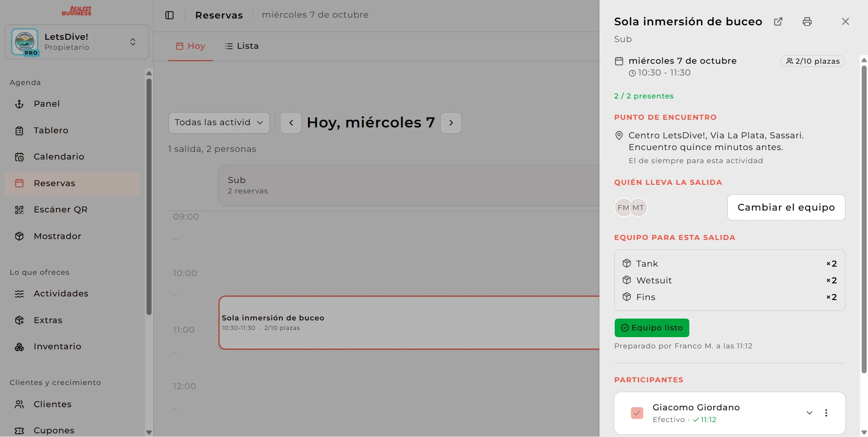Go to the next day
Viewport: 868px width, 437px height.
pos(451,123)
